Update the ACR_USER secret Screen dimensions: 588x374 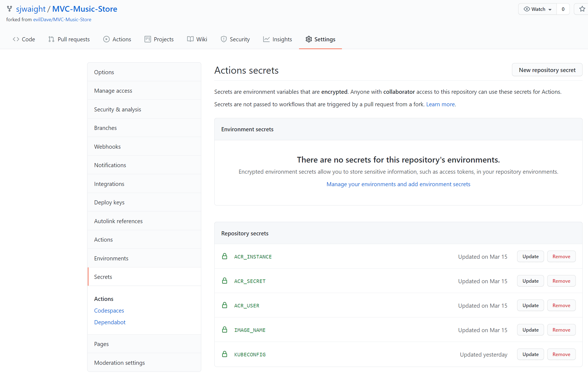click(530, 305)
